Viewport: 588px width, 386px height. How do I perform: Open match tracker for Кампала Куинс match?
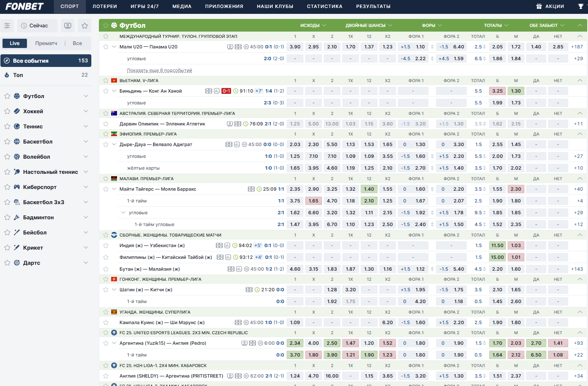pos(238,322)
